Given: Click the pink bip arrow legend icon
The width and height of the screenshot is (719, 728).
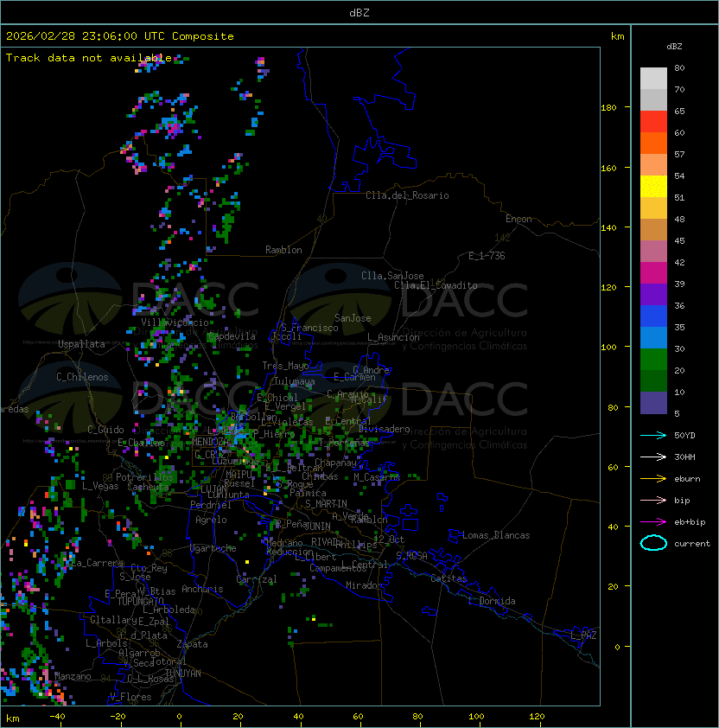Looking at the screenshot, I should click(x=653, y=500).
